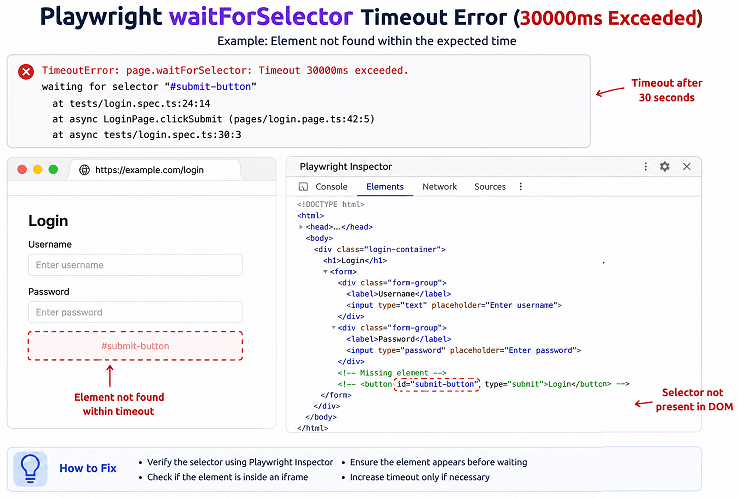Click the Password field label
The image size is (739, 498).
click(49, 292)
